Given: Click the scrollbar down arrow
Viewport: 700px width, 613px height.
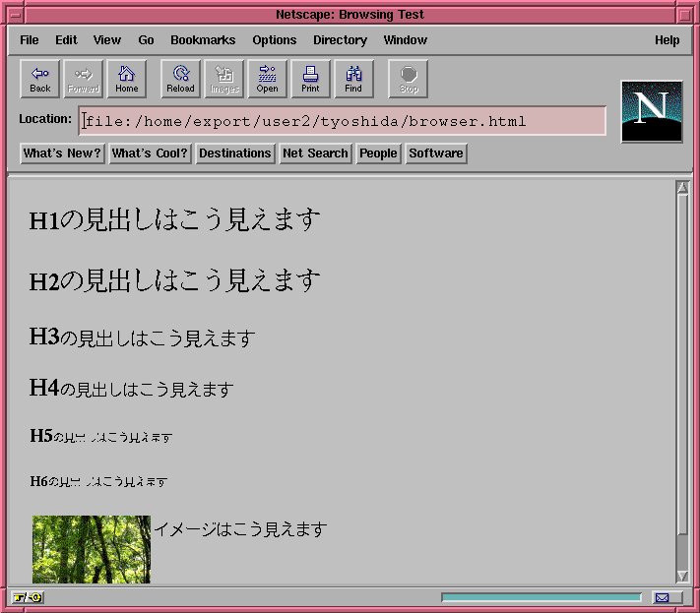Looking at the screenshot, I should click(x=682, y=576).
